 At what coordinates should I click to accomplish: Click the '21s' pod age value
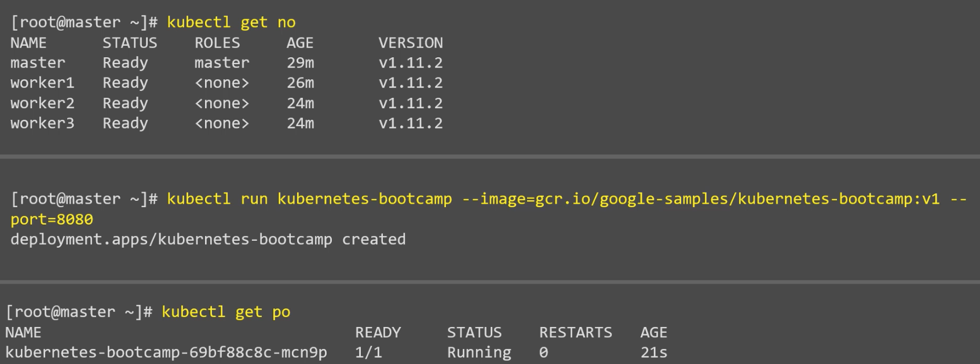coord(654,352)
